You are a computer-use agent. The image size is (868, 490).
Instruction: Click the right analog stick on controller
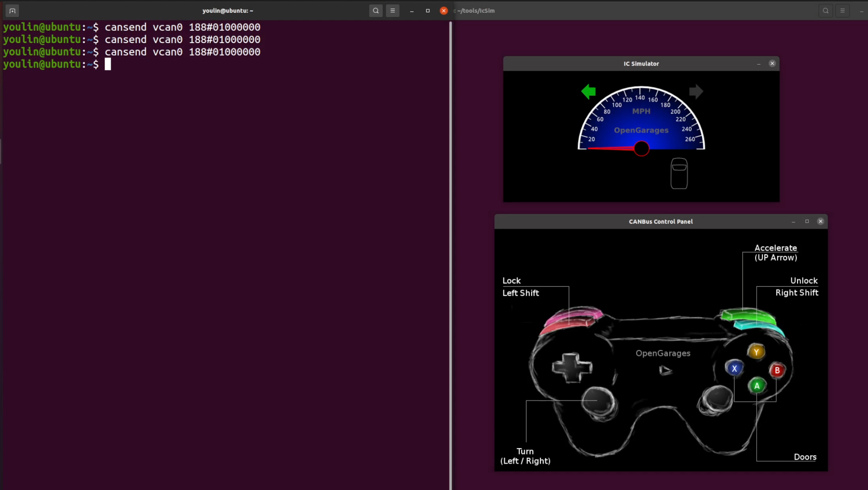click(715, 400)
